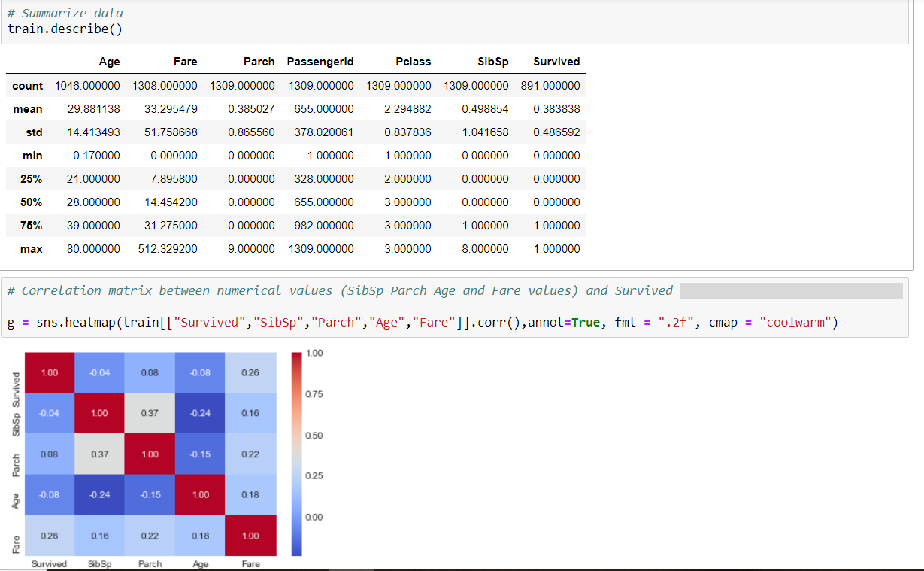The width and height of the screenshot is (924, 571).
Task: Click heatmap cell Age row, Parch column
Action: [x=150, y=494]
